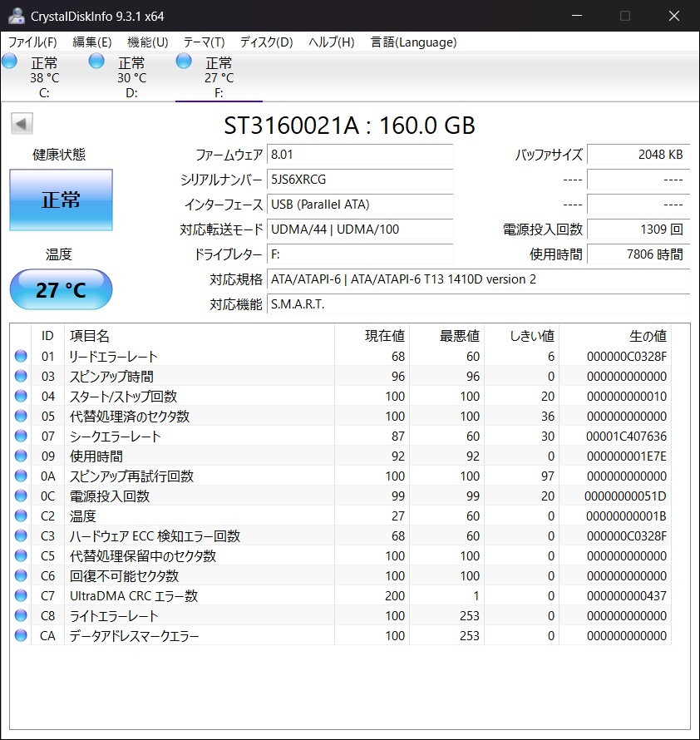
Task: Click raw value 000000000010 in the table
Action: 627,397
